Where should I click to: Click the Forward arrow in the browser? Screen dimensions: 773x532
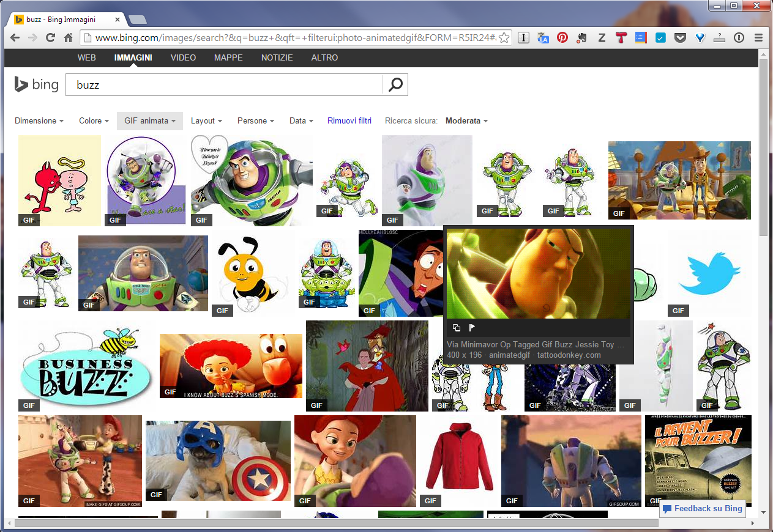coord(33,38)
